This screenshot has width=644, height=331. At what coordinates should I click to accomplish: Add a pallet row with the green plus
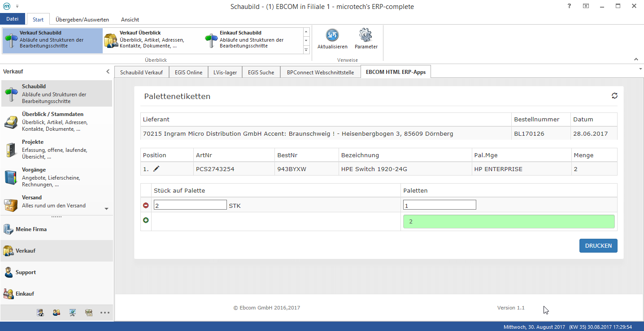tap(146, 220)
